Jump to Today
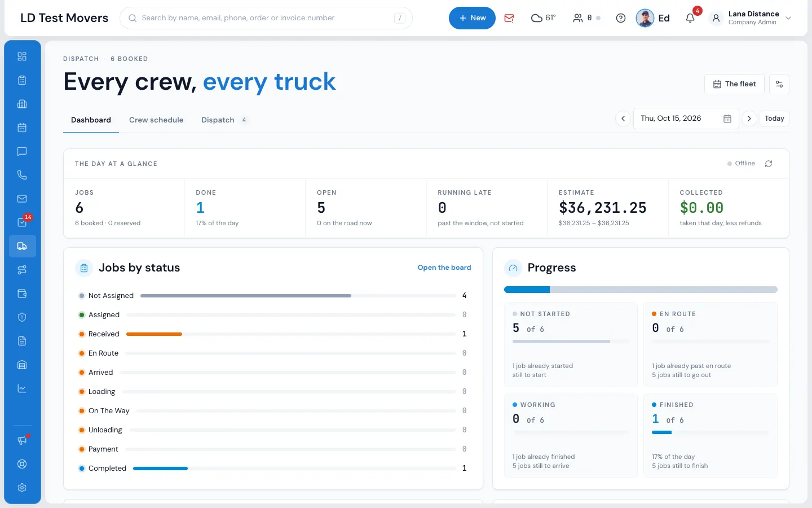The width and height of the screenshot is (812, 508). click(774, 119)
